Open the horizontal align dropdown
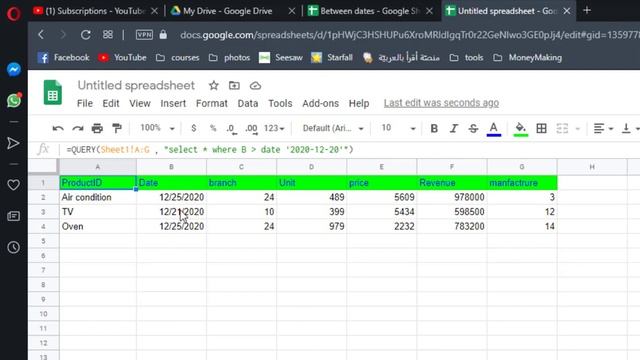Image resolution: width=640 pixels, height=360 pixels. pyautogui.click(x=603, y=129)
